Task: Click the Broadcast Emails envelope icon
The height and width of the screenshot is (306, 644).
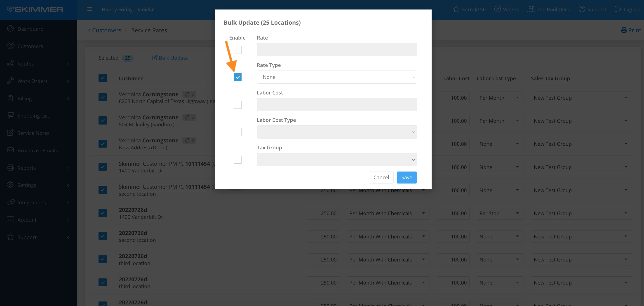Action: pyautogui.click(x=10, y=150)
